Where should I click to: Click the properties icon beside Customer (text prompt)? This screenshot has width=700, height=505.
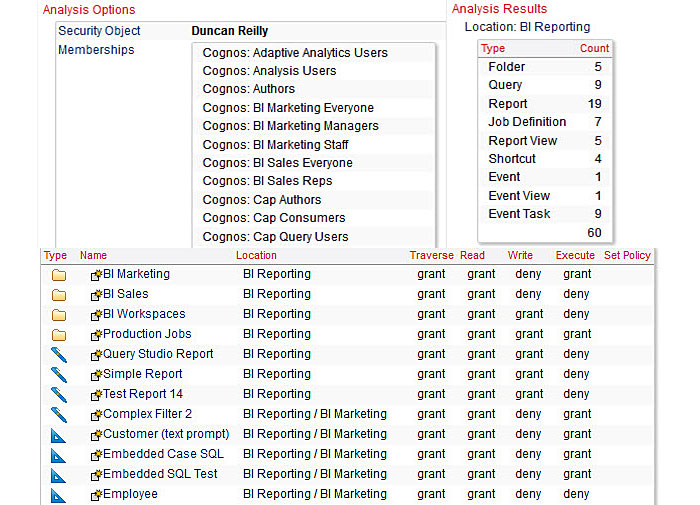tap(96, 435)
